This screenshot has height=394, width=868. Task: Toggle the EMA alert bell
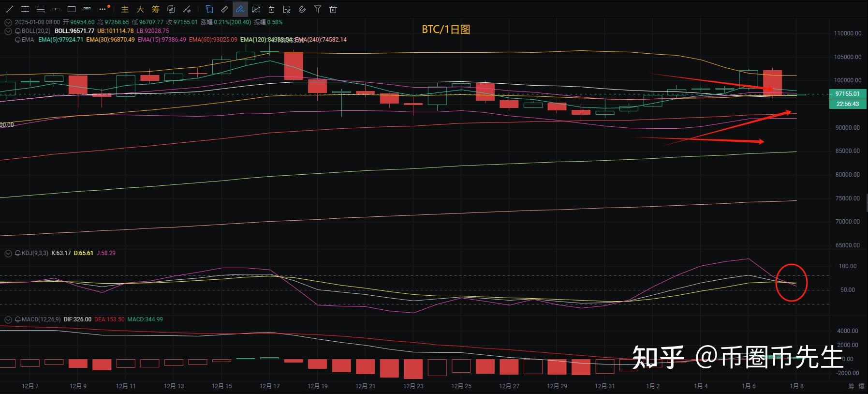[x=18, y=40]
